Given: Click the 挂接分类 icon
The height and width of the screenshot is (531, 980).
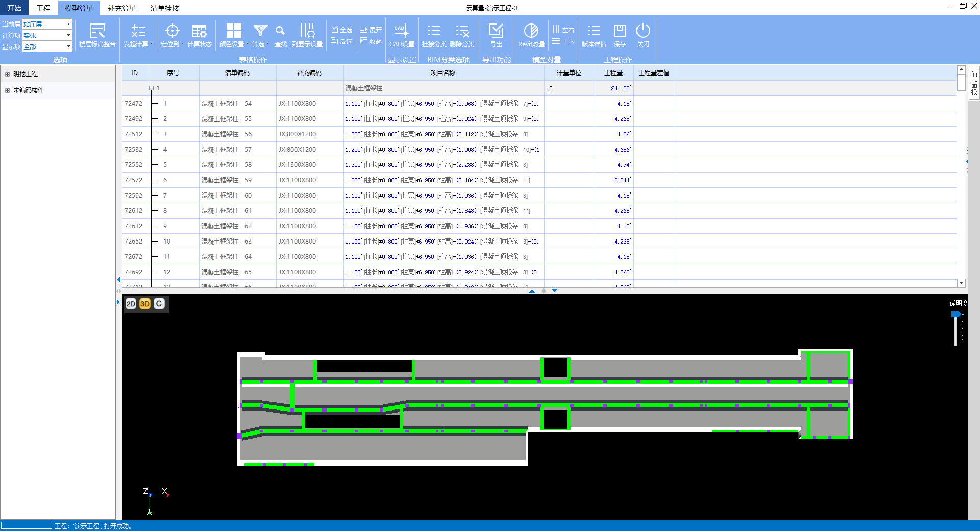Looking at the screenshot, I should pyautogui.click(x=434, y=32).
